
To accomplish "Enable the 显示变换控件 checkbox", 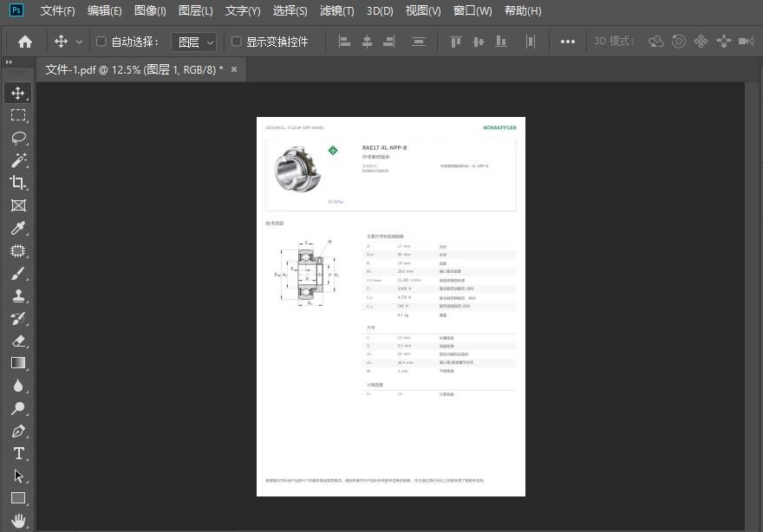I will pos(236,42).
